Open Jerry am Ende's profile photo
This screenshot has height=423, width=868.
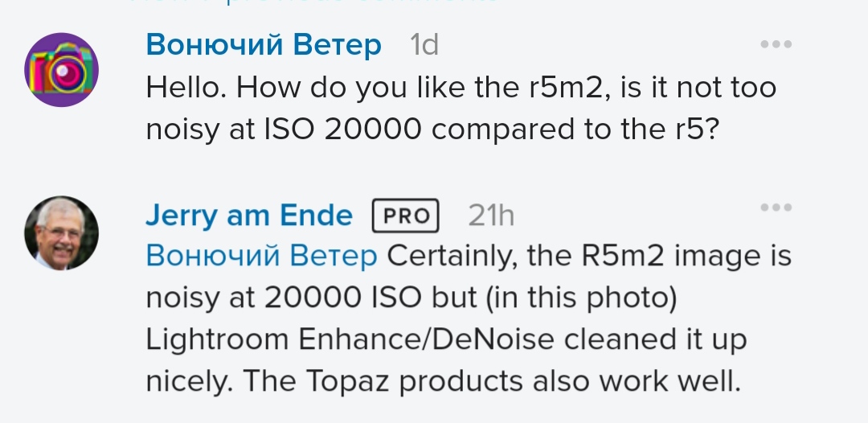tap(61, 233)
